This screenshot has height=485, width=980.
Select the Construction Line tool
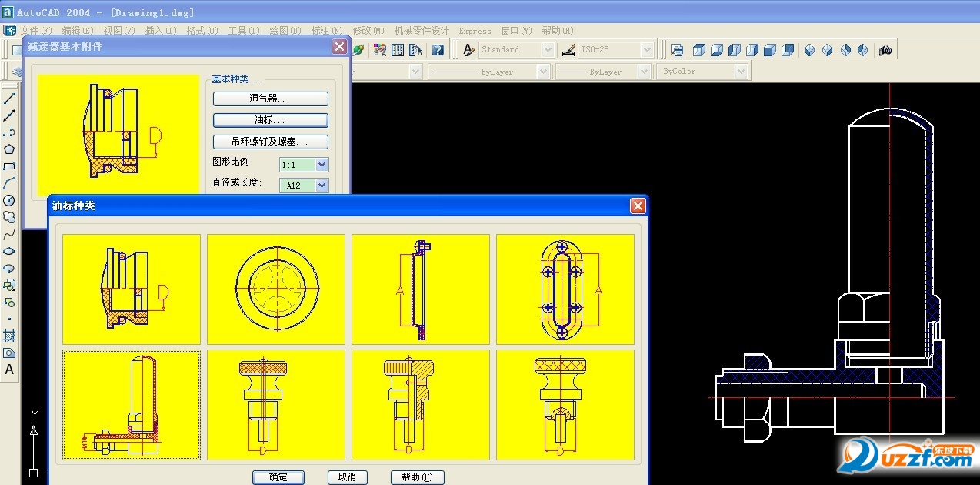point(9,115)
